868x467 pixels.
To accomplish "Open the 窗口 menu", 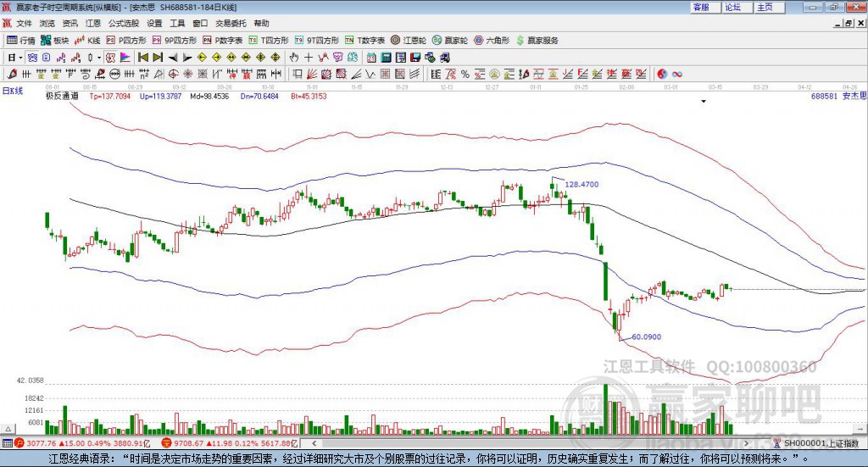I will click(x=200, y=23).
